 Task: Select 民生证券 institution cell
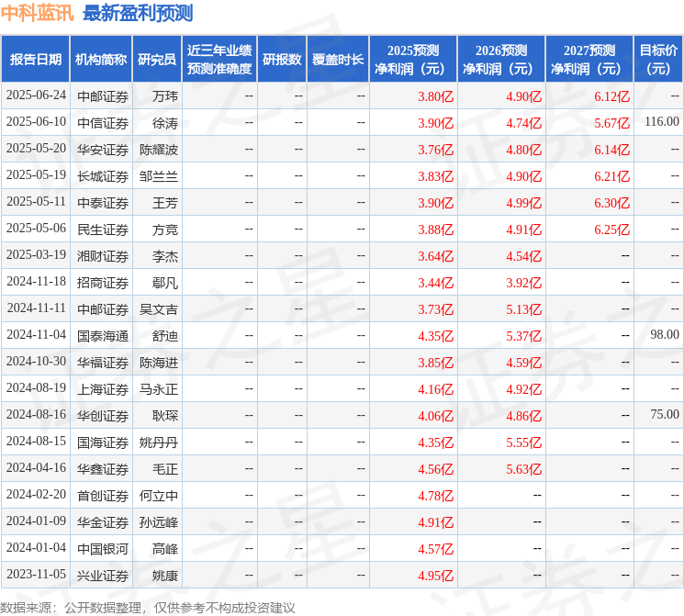point(103,229)
